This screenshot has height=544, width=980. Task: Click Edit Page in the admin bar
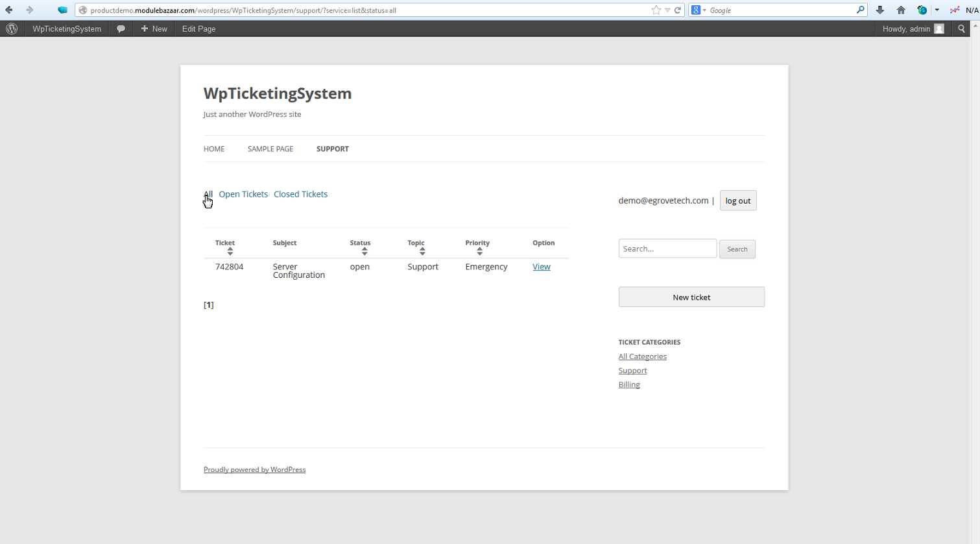coord(198,29)
